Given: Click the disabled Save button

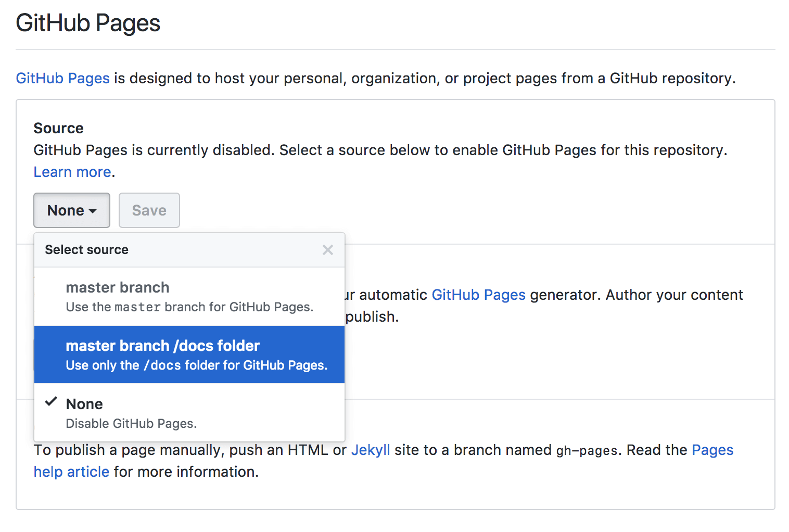Looking at the screenshot, I should (x=149, y=210).
